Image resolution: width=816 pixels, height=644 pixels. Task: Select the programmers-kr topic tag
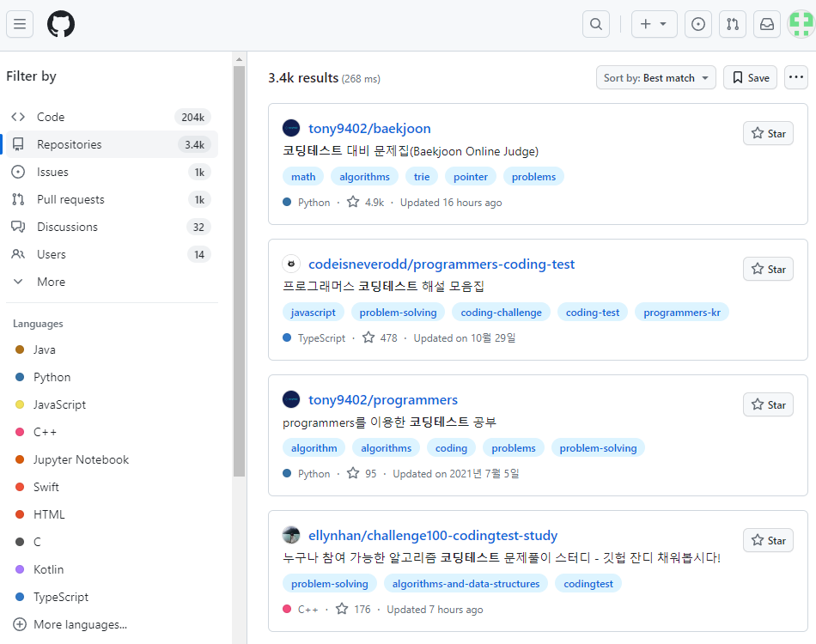[682, 313]
